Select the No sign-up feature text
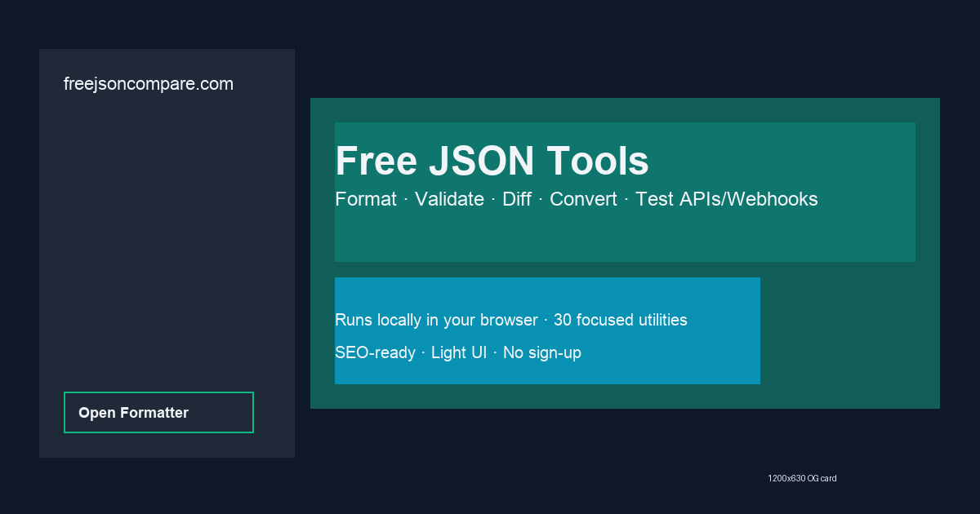The height and width of the screenshot is (514, 980). [542, 352]
